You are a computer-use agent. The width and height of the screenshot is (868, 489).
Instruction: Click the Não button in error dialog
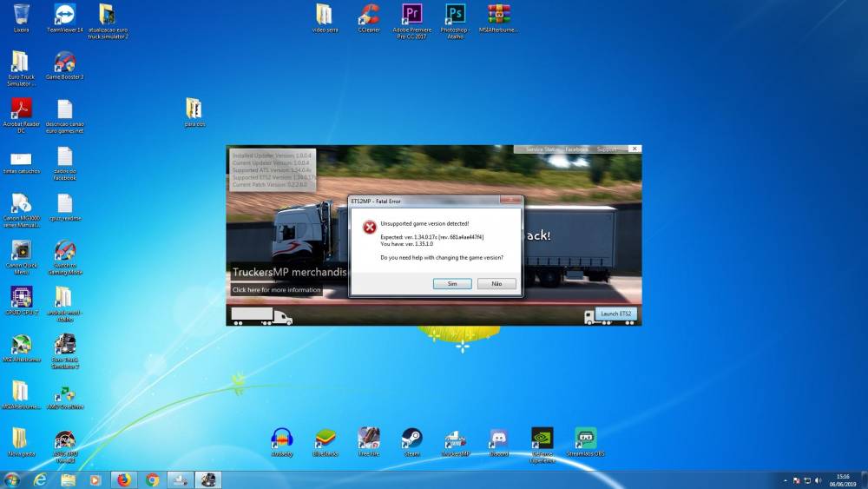click(x=496, y=284)
